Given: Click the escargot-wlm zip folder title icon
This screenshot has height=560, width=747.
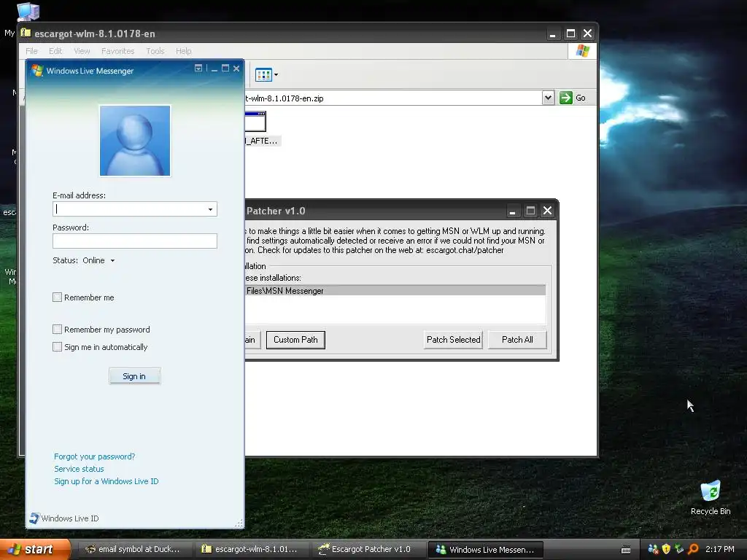Looking at the screenshot, I should tap(26, 33).
